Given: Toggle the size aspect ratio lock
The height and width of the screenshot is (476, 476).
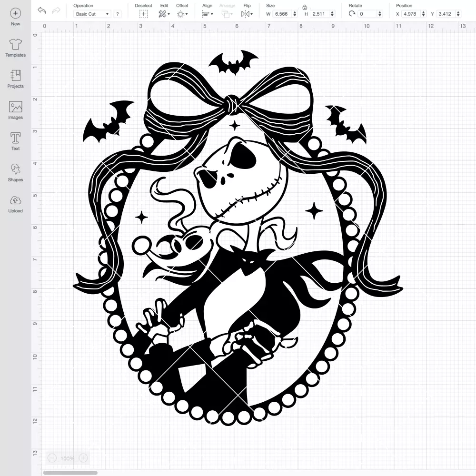Looking at the screenshot, I should click(305, 7).
